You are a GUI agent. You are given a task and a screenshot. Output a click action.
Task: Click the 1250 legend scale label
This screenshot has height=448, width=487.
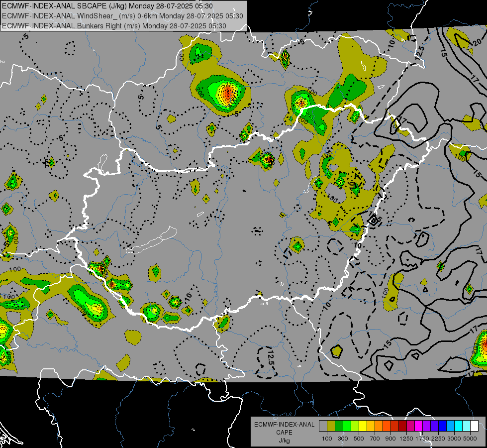406,439
